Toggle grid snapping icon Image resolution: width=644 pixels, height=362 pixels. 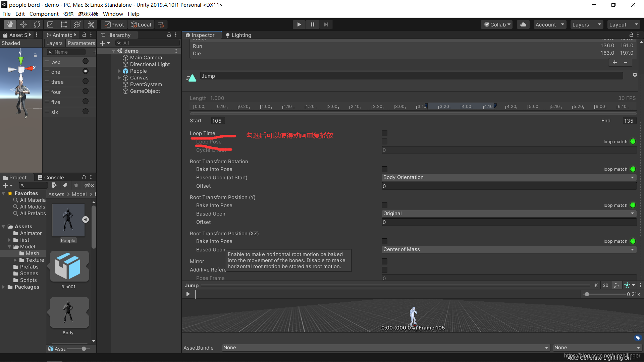tap(161, 24)
